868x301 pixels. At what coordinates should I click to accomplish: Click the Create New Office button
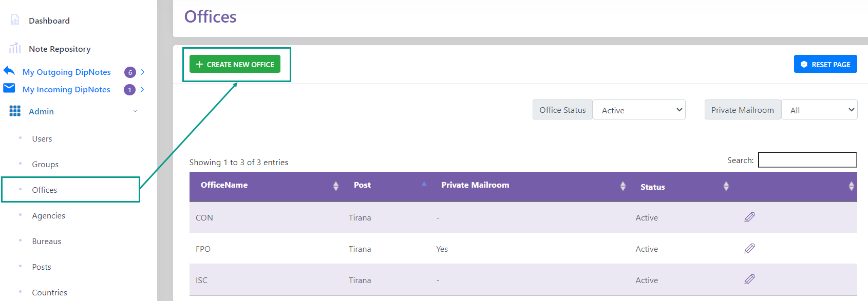[x=235, y=64]
